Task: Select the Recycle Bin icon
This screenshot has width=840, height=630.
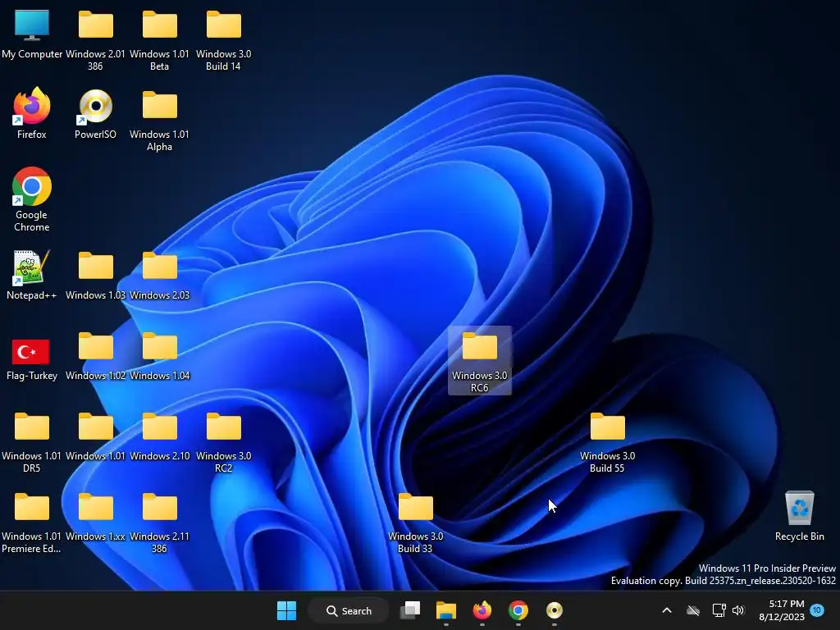Action: click(x=799, y=515)
